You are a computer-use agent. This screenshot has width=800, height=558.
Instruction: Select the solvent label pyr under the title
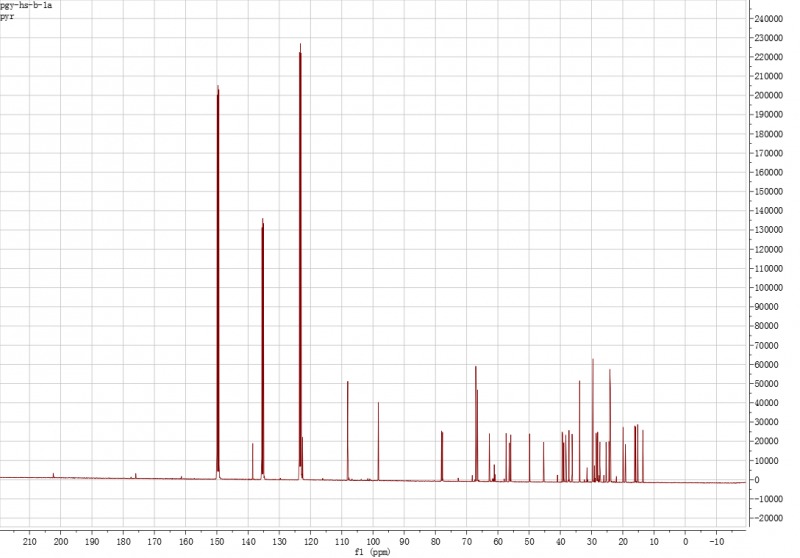pos(7,17)
